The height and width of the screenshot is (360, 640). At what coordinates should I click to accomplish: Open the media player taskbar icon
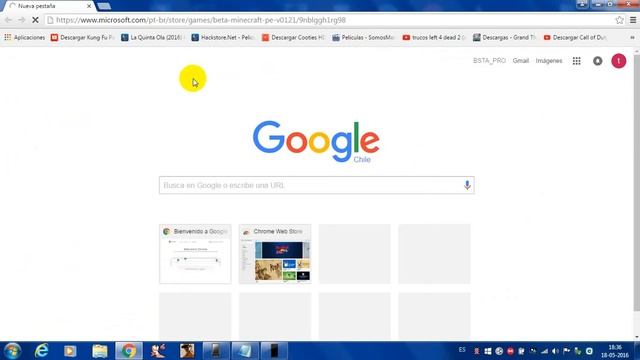(70, 351)
